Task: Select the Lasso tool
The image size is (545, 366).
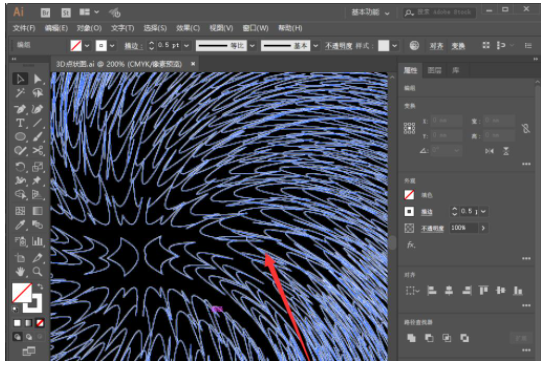Action: click(38, 93)
